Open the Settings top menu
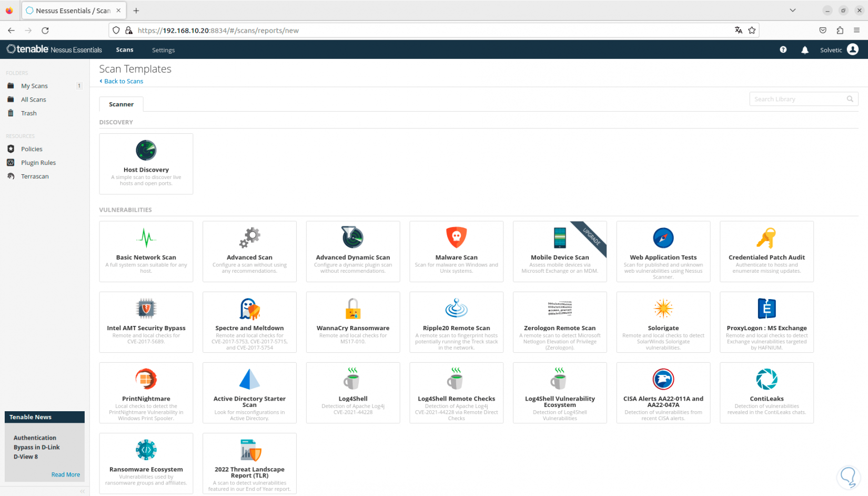This screenshot has height=496, width=868. [x=163, y=50]
